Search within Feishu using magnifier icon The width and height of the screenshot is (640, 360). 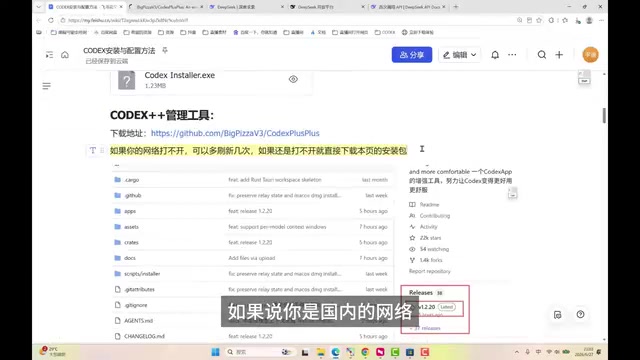(x=542, y=55)
